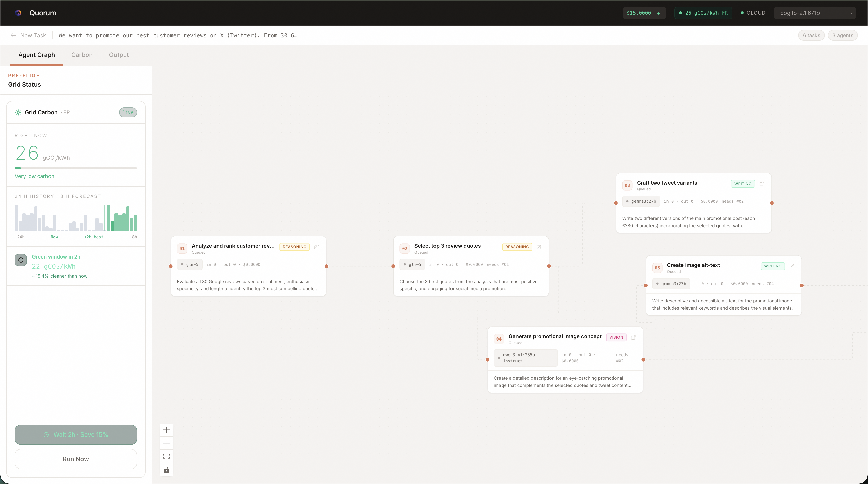Toggle the CLOUD mode indicator
Viewport: 868px width, 484px height.
pos(753,13)
